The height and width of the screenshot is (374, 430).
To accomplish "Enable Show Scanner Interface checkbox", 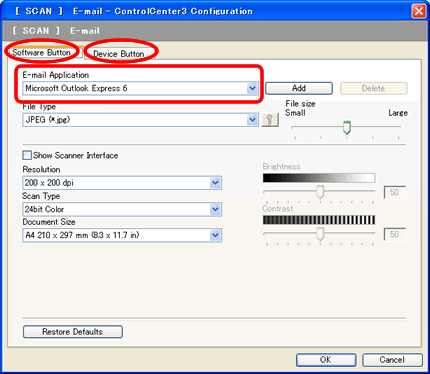I will (27, 155).
